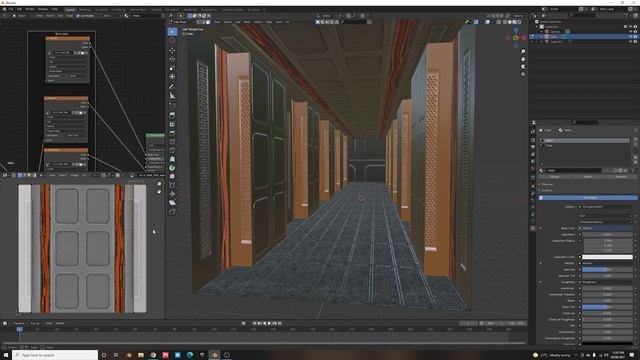Screen dimensions: 640x360
Task: Select the Move tool in viewport toolbar
Action: (x=172, y=50)
